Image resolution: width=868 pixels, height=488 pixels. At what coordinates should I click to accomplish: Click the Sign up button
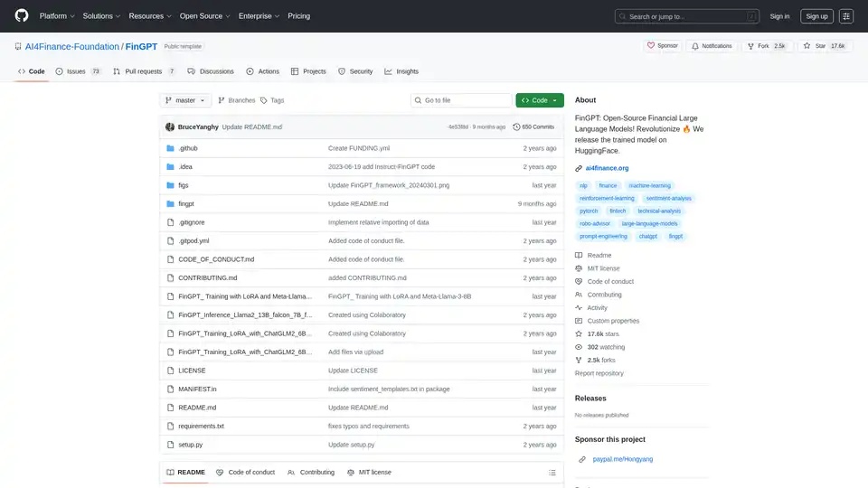tap(816, 15)
